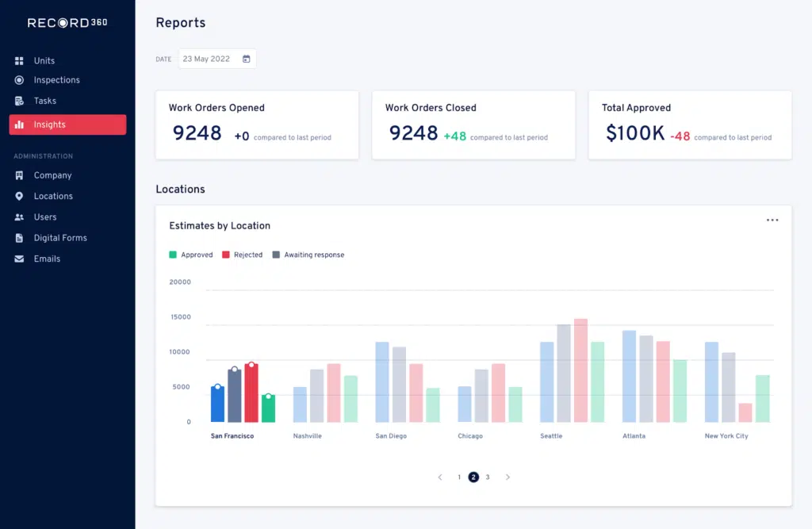Viewport: 812px width, 529px height.
Task: Click the 23 May 2022 date field
Action: click(x=208, y=59)
